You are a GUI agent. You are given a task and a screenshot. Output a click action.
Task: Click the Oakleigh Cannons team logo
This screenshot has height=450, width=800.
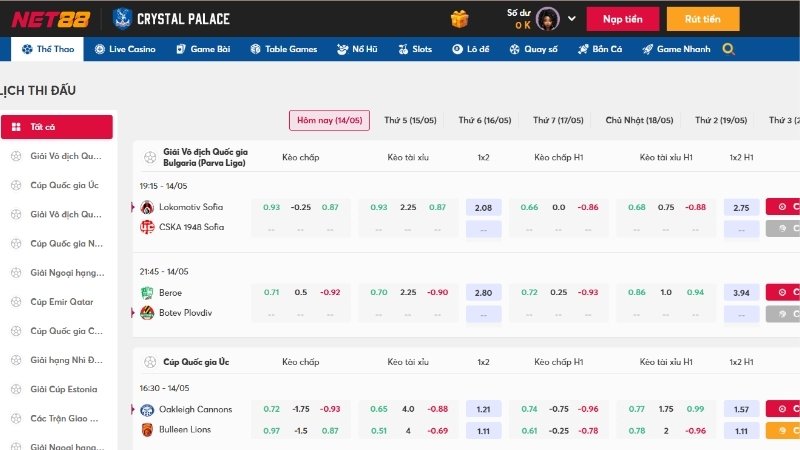click(148, 409)
